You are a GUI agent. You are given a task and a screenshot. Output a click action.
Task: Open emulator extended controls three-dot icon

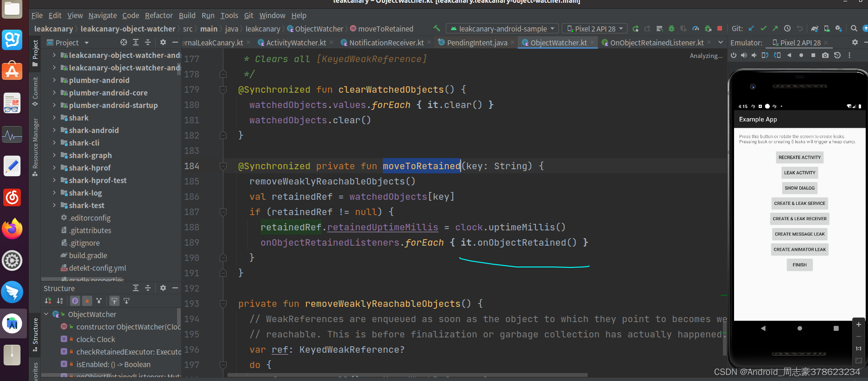tap(849, 55)
